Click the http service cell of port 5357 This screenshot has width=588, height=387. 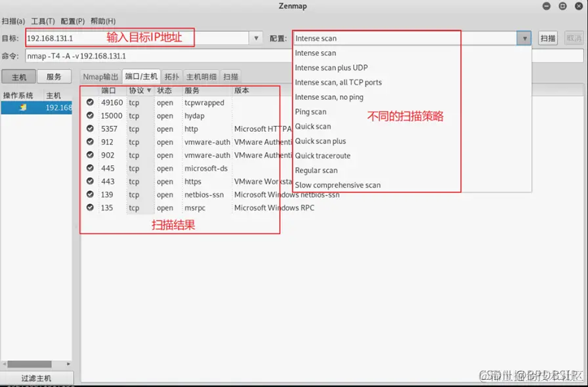click(x=191, y=129)
